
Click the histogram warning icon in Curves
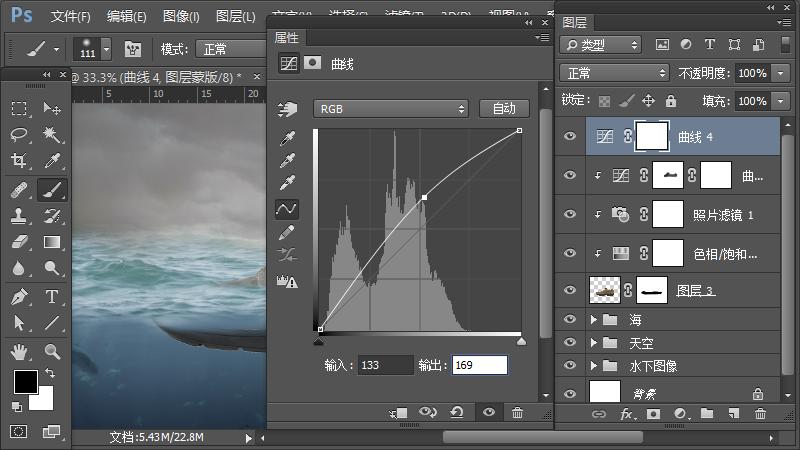pos(287,281)
